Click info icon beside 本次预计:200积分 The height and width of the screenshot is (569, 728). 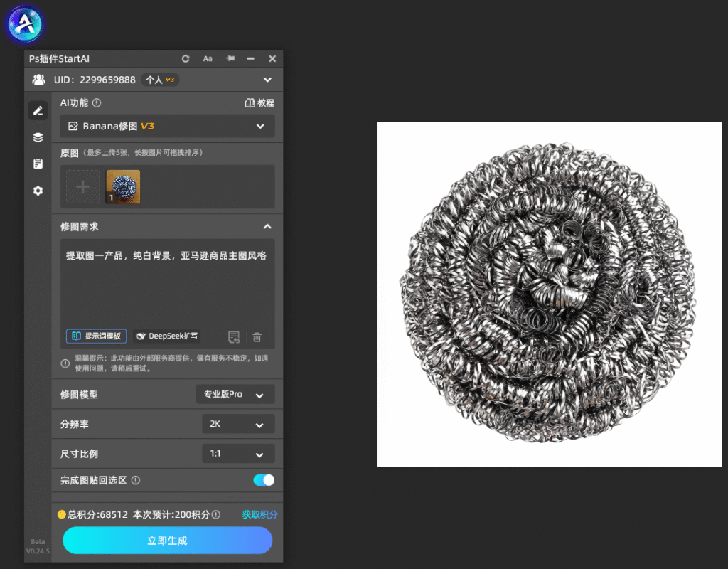pos(216,515)
